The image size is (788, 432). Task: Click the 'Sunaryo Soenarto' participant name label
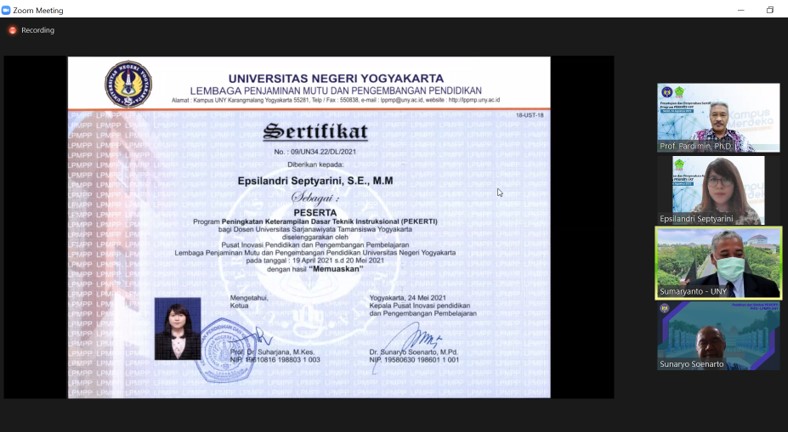pyautogui.click(x=692, y=364)
